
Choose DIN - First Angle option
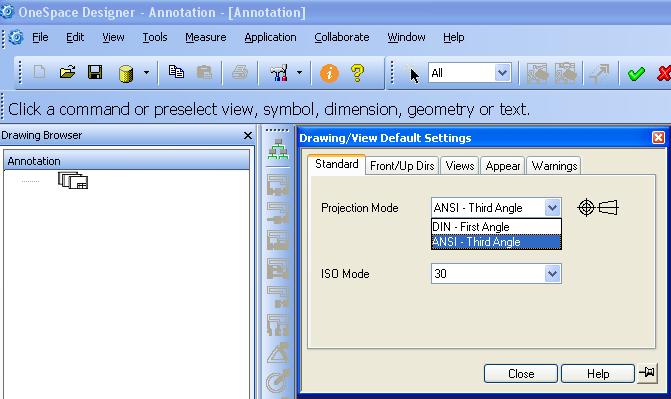[x=496, y=227]
